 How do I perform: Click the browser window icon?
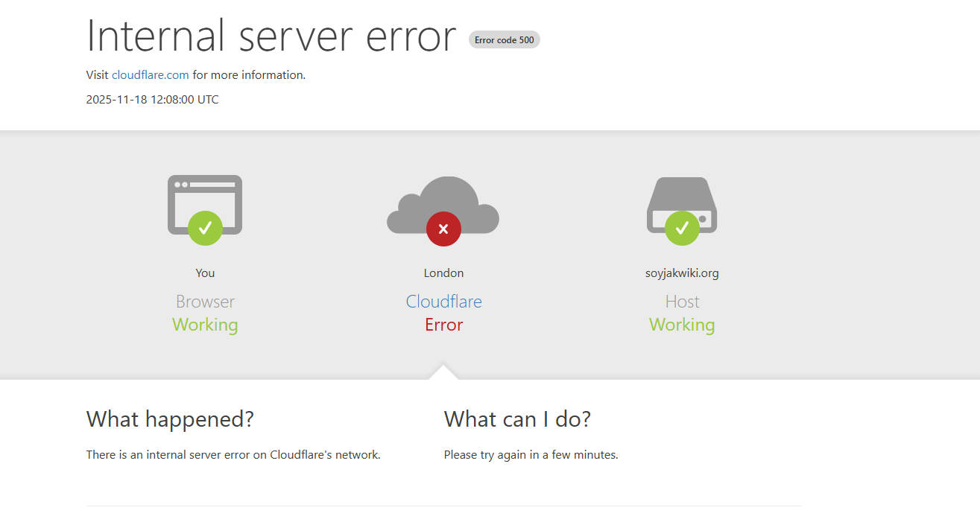click(x=205, y=205)
